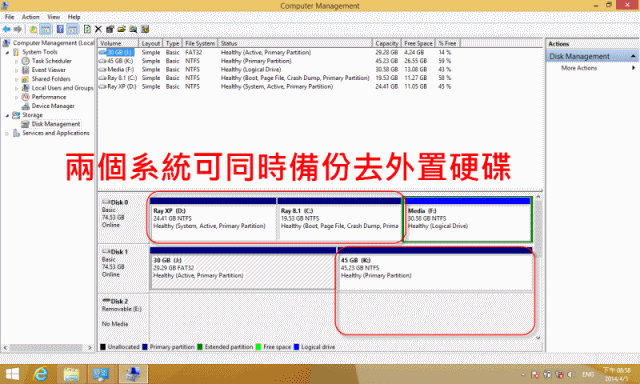
Task: Click the Properties toolbar icon
Action: 109,29
